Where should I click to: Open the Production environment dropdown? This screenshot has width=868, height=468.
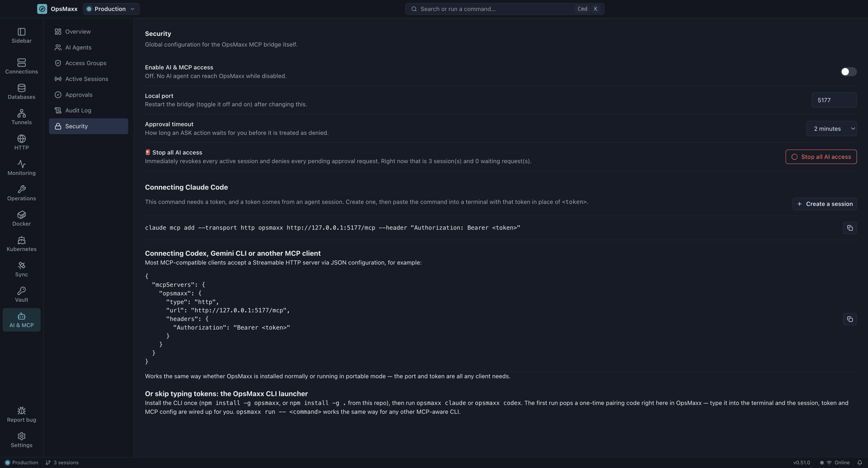(111, 9)
